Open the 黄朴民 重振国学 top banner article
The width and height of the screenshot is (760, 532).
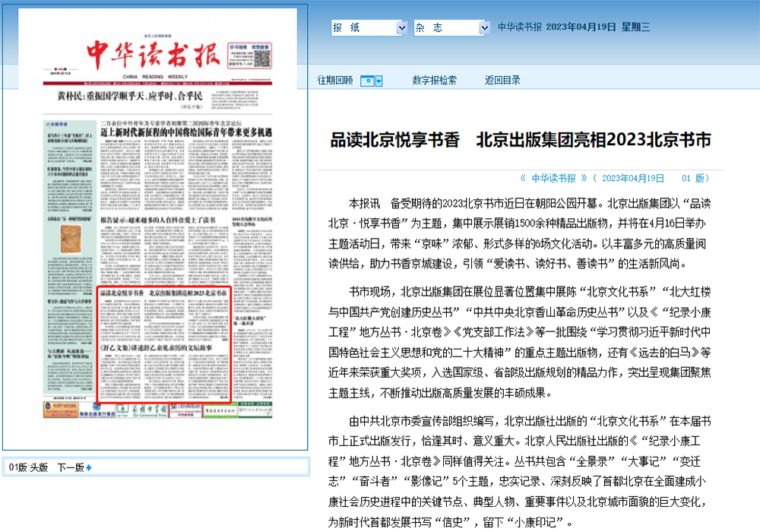coord(130,97)
